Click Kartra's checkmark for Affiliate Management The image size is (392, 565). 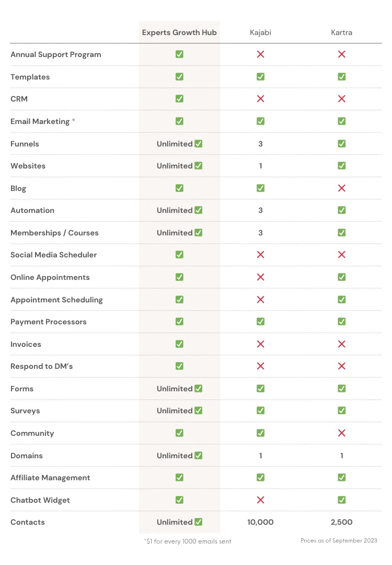coord(342,478)
